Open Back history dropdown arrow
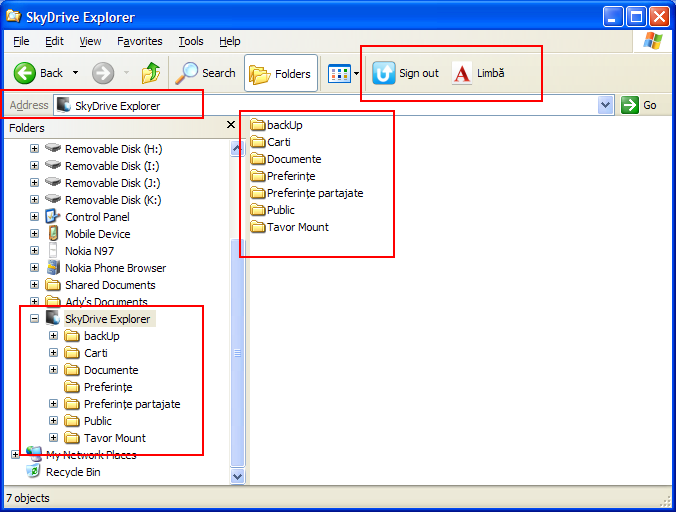676x512 pixels. click(75, 73)
